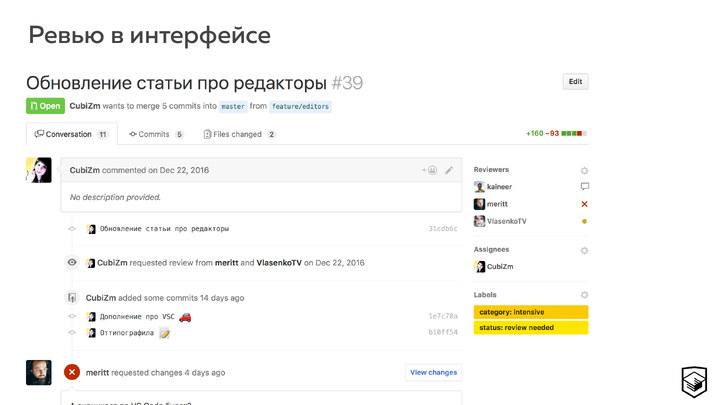Click the green Open status badge
This screenshot has height=405, width=720.
pos(45,106)
